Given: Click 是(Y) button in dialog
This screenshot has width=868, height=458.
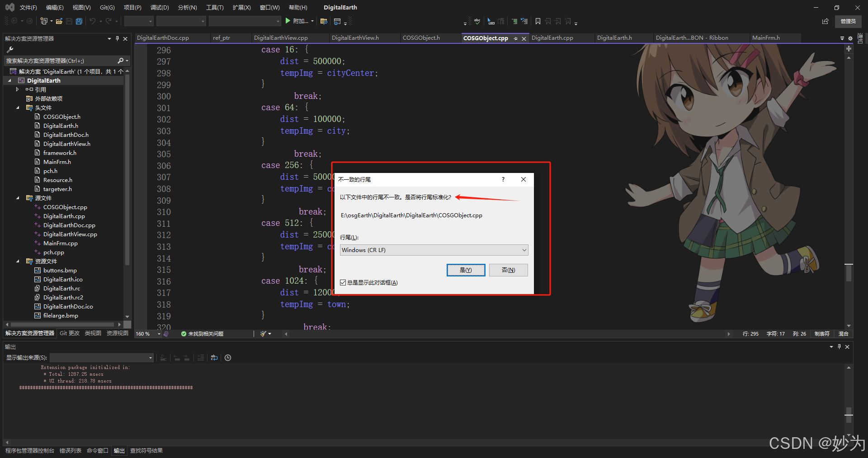Looking at the screenshot, I should [x=466, y=270].
